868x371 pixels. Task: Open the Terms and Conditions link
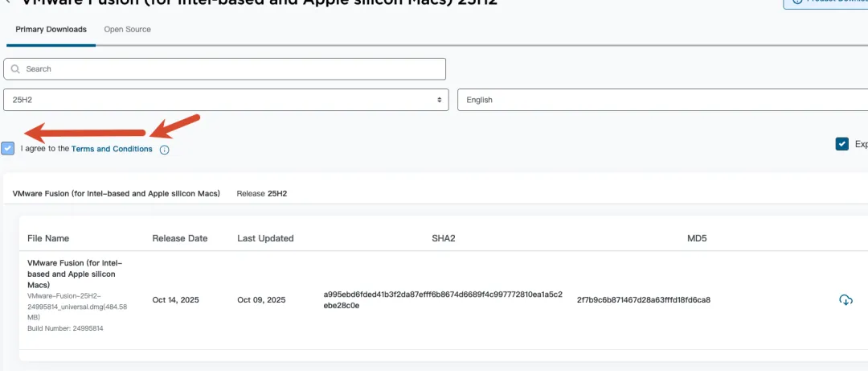(112, 149)
